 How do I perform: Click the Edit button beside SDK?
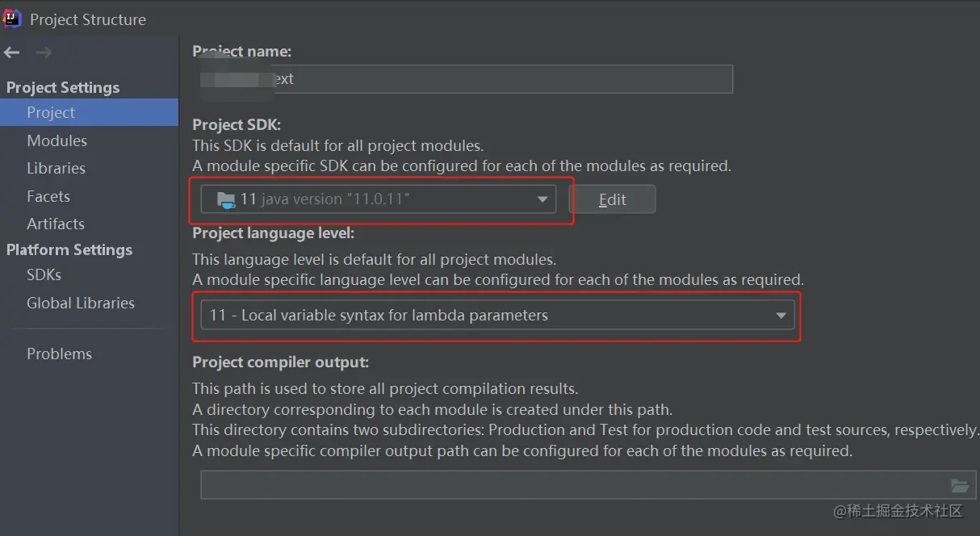[612, 199]
